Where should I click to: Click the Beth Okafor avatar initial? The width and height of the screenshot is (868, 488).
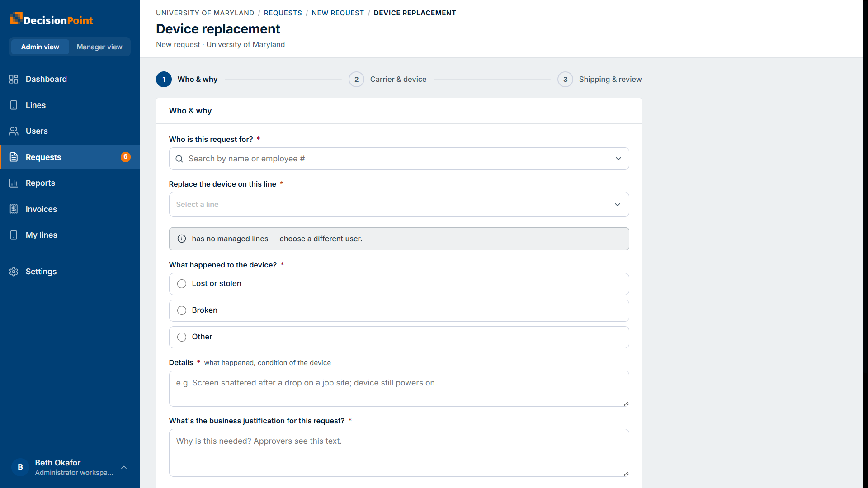click(20, 467)
